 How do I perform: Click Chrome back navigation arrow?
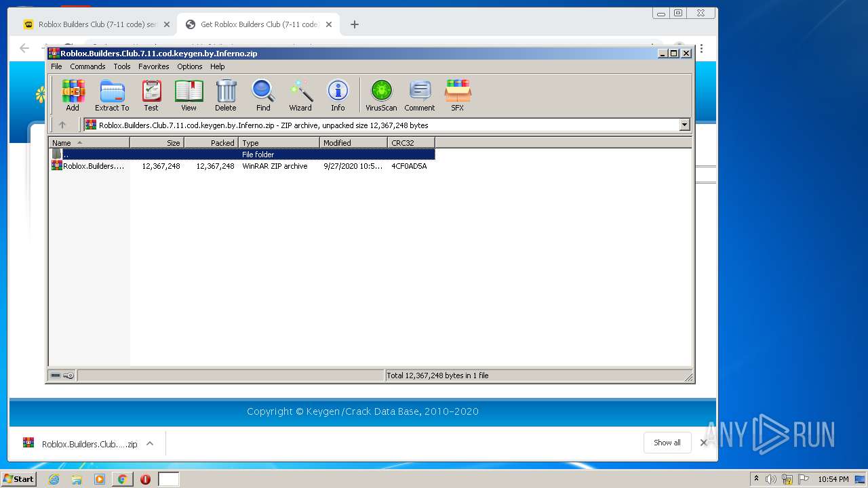pyautogui.click(x=24, y=48)
